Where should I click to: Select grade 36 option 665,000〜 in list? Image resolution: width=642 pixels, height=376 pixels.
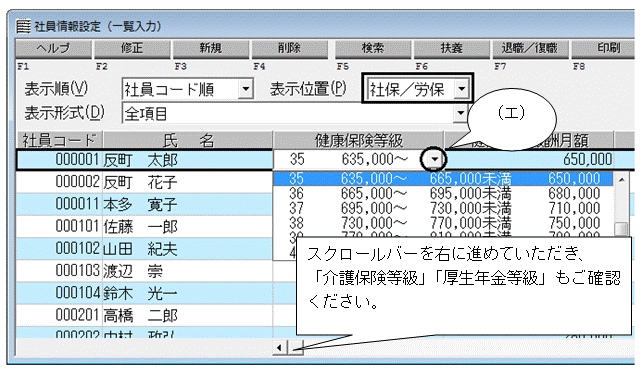443,193
